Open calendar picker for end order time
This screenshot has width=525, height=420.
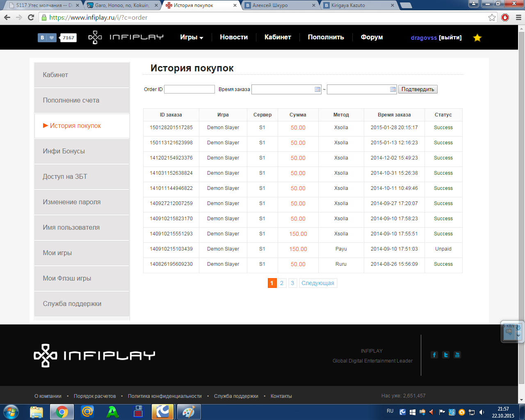(393, 89)
